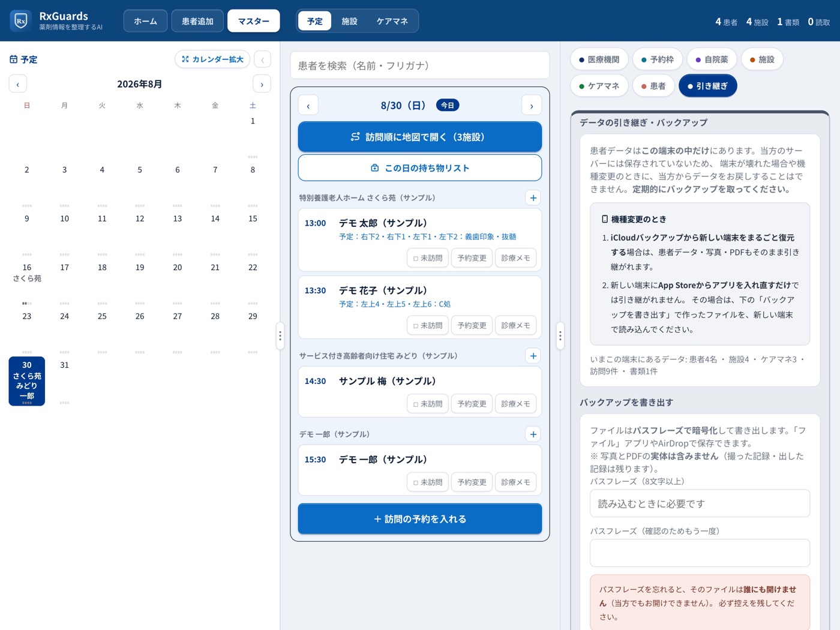
Task: Click the first passphrase input field
Action: (700, 503)
